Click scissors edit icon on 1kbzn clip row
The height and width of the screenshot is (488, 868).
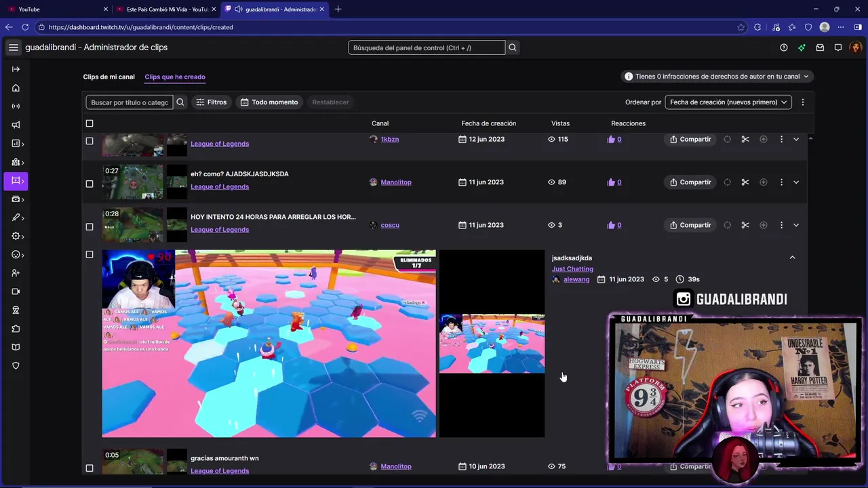[745, 139]
